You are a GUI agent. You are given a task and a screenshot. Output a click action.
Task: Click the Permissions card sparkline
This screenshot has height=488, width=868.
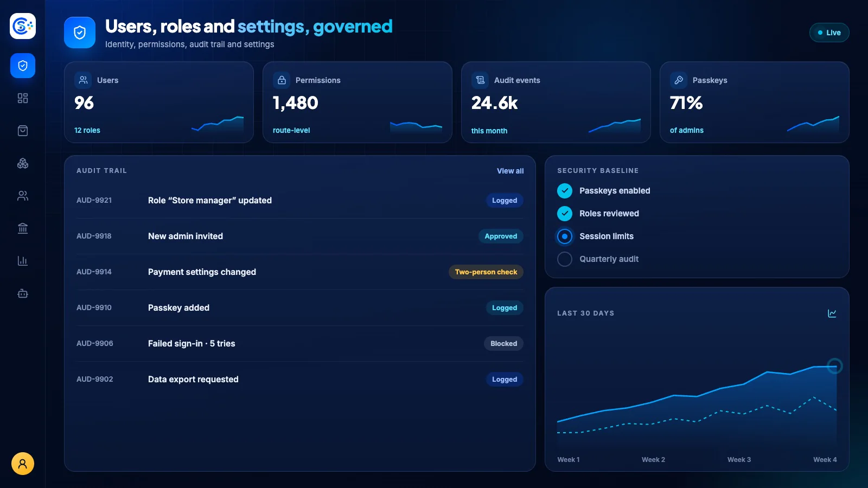click(x=416, y=127)
